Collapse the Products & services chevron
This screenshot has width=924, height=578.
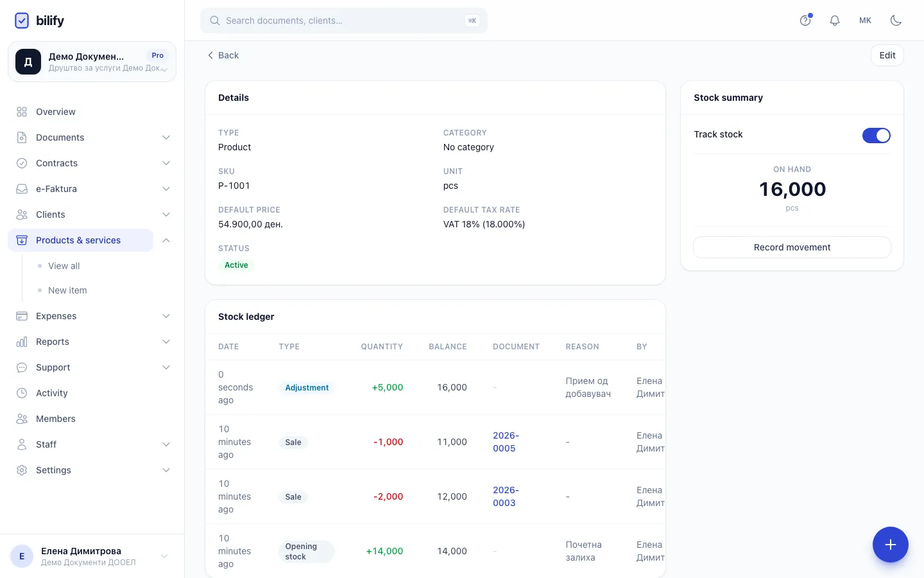point(166,240)
